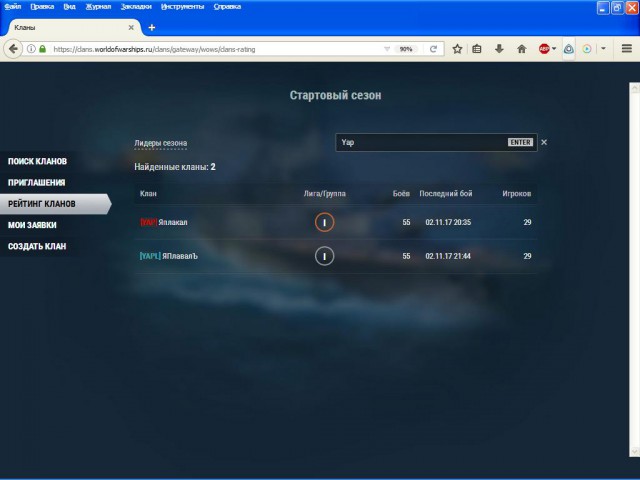
Task: Click the Adblock Plus ABP icon
Action: point(544,49)
